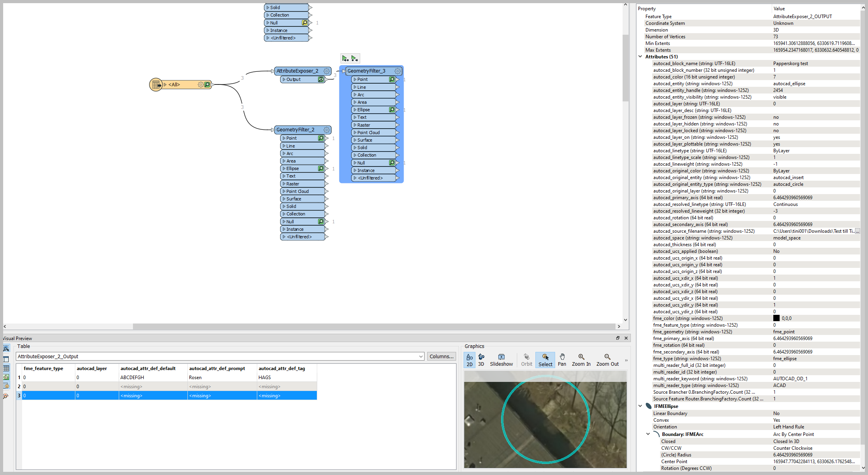
Task: Collapse the Boundary: IFMEArc node
Action: point(648,434)
